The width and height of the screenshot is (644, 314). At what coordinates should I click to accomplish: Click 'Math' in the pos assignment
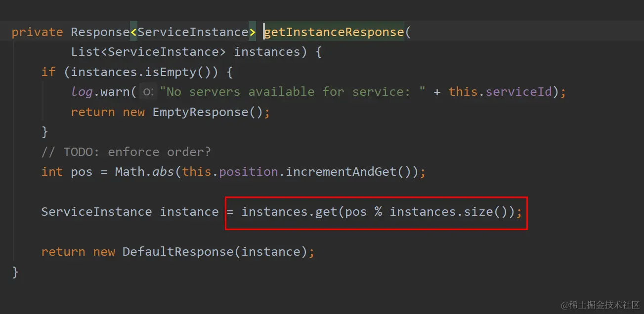(129, 172)
